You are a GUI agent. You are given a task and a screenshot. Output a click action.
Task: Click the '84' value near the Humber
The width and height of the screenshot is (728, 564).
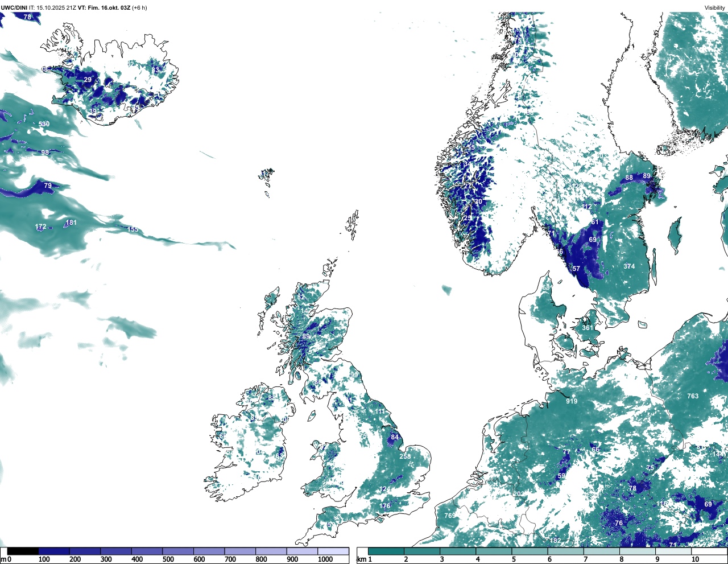pyautogui.click(x=395, y=438)
